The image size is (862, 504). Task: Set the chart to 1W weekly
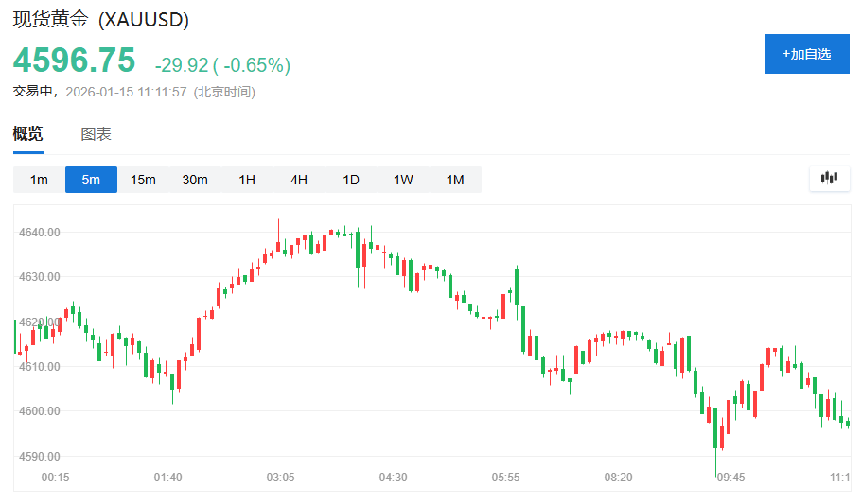tap(403, 180)
